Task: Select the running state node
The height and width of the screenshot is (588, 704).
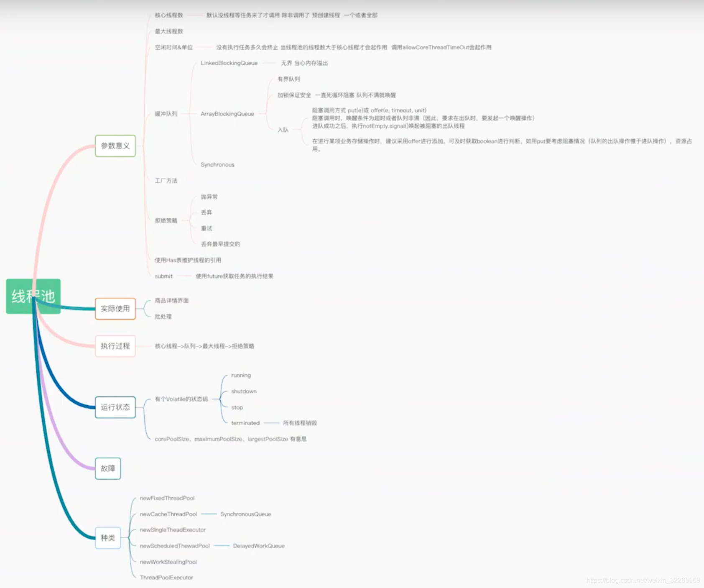Action: tap(241, 376)
